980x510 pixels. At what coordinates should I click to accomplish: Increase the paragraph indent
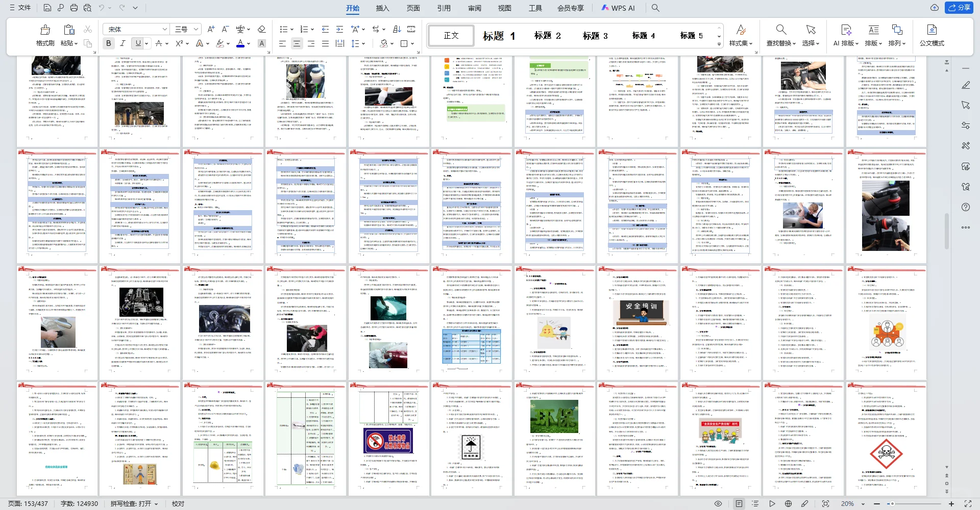(339, 29)
